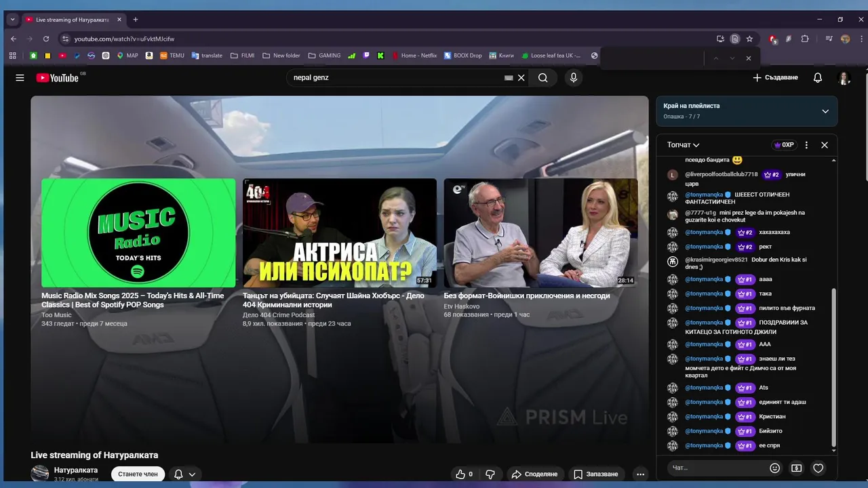Open the Twitch bookmark icon
868x488 pixels.
[367, 56]
